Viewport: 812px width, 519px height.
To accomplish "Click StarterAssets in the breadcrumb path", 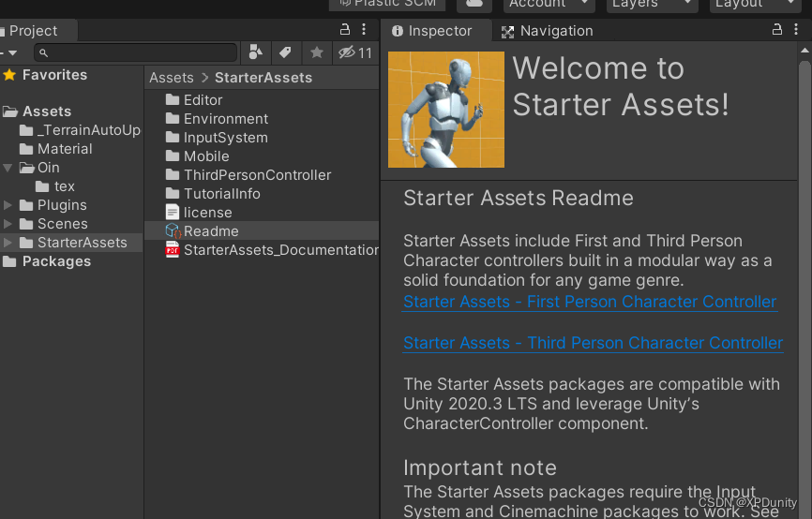I will [263, 78].
